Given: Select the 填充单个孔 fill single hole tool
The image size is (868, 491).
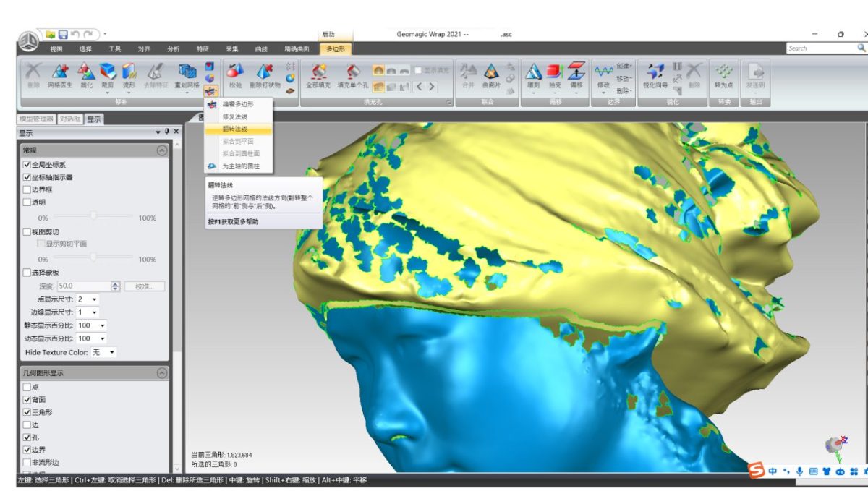Looking at the screenshot, I should click(353, 73).
